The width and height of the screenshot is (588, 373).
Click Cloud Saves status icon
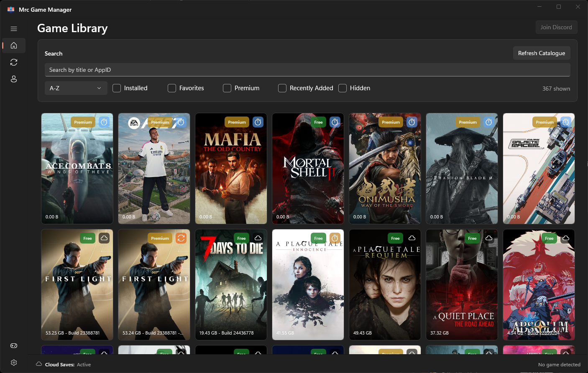click(x=39, y=364)
